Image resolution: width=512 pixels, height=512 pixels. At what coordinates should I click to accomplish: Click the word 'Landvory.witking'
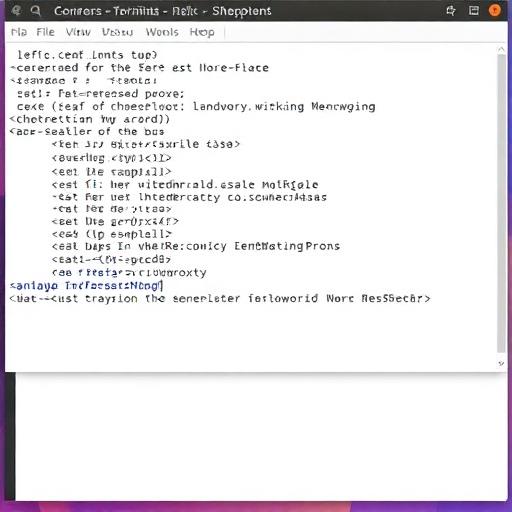248,107
